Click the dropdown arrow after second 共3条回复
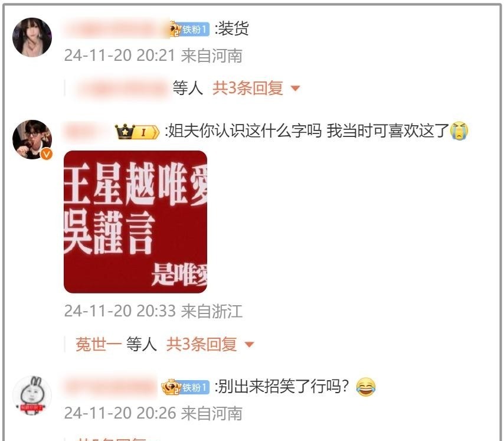The image size is (504, 441). tap(249, 345)
